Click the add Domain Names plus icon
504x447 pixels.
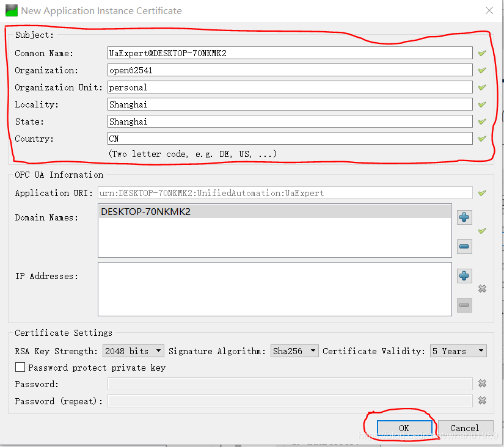click(464, 217)
